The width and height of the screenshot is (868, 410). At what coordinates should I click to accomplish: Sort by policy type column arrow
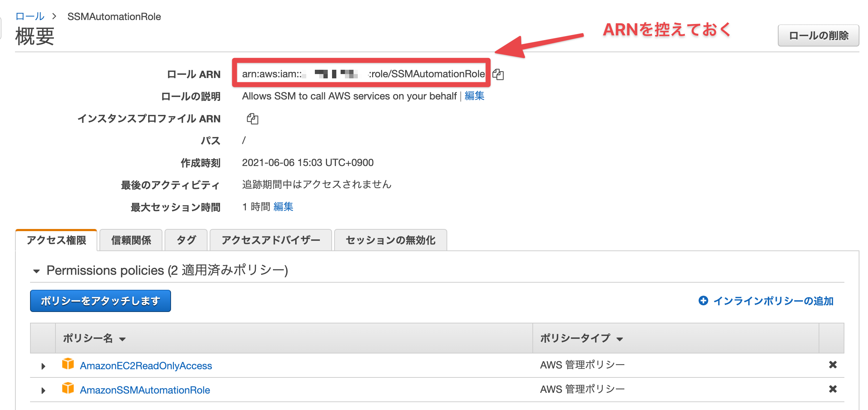click(620, 339)
